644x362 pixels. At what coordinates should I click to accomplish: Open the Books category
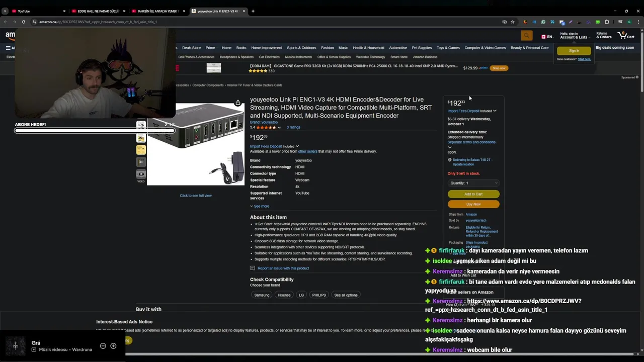point(241,48)
